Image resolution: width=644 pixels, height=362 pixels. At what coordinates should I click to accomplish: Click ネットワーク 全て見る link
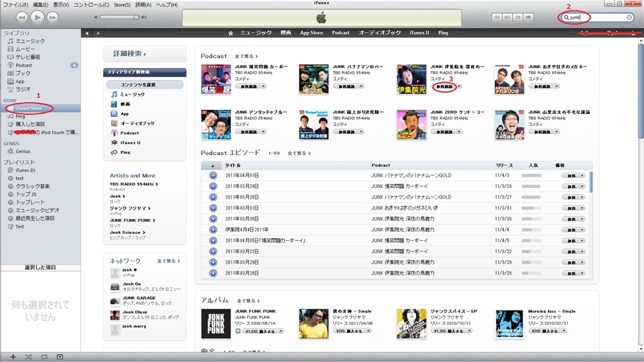(x=169, y=261)
